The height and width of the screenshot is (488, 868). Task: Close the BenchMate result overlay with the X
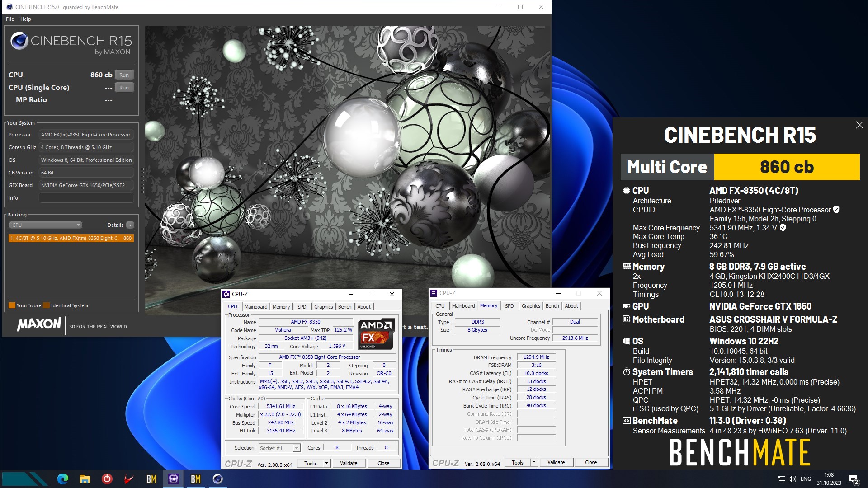(859, 125)
